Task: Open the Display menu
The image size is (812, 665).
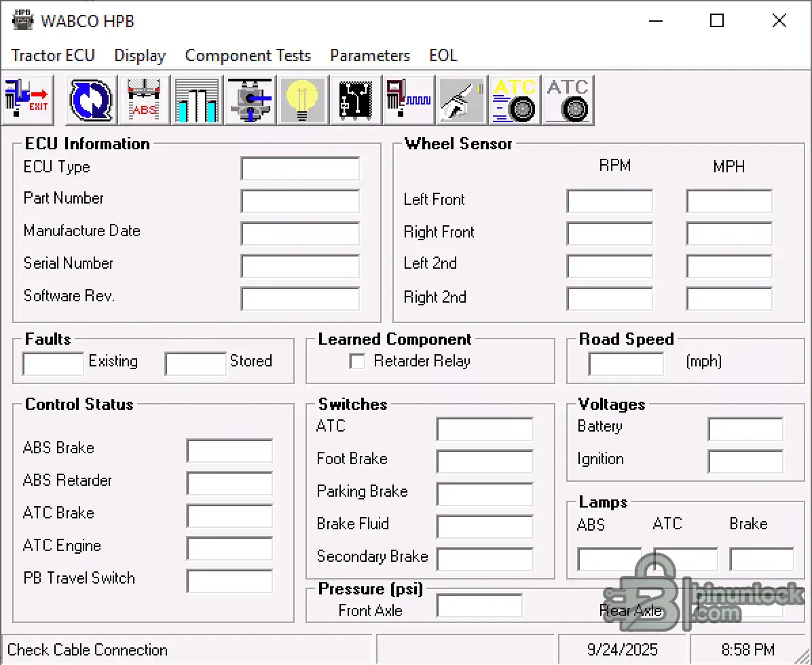Action: click(x=140, y=56)
